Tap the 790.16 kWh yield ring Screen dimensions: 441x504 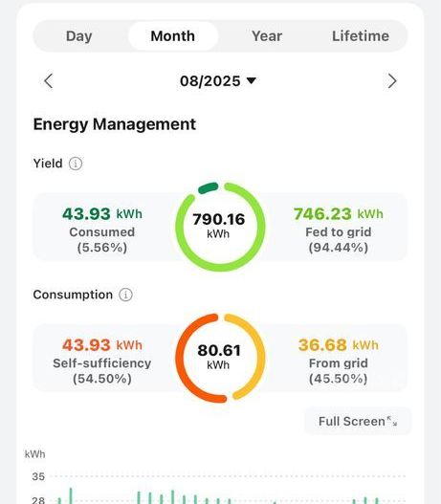click(x=220, y=227)
